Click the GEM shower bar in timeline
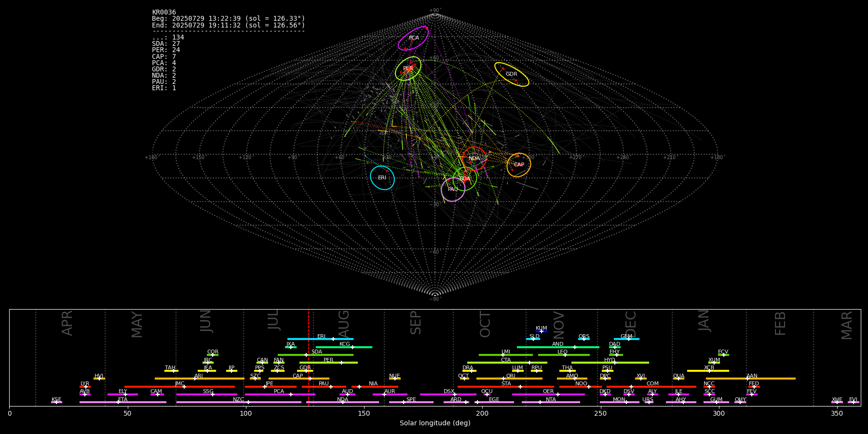Screen dimensions: 868x434 pos(626,339)
